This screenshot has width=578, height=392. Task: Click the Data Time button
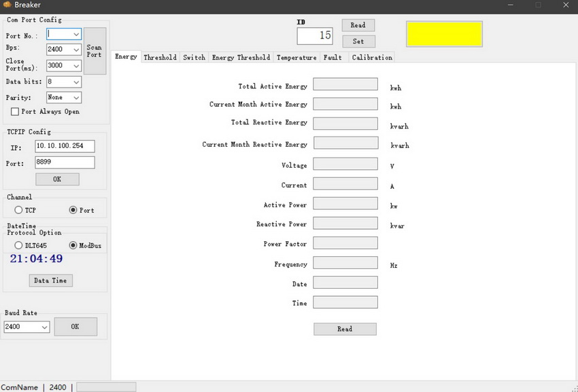[x=51, y=281]
